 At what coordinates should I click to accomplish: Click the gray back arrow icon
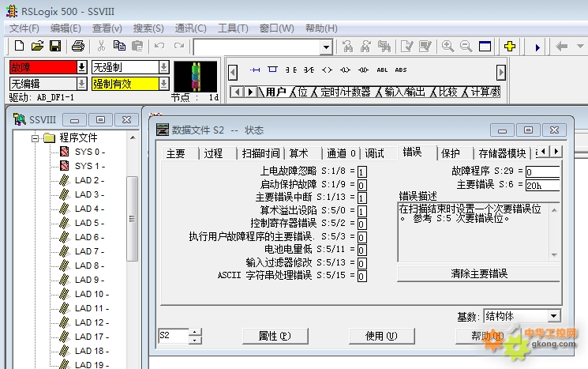pyautogui.click(x=561, y=47)
